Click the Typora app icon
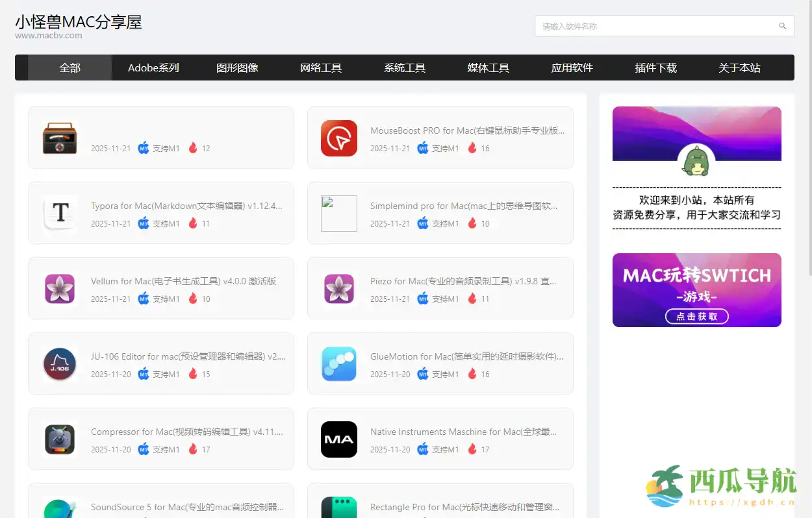 click(59, 214)
